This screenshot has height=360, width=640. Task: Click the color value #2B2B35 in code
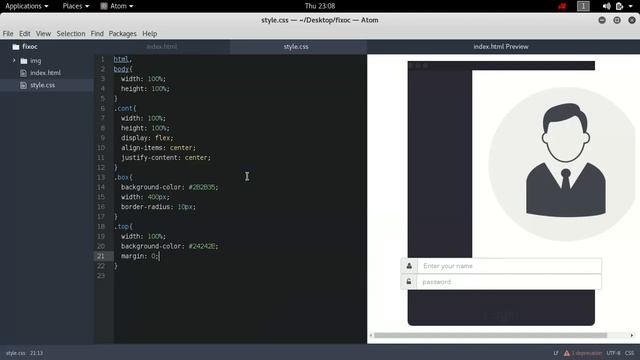[x=202, y=187]
